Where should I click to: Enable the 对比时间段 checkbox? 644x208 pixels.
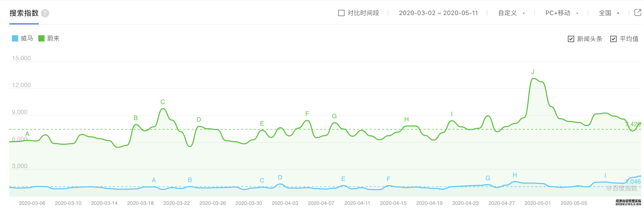[341, 13]
